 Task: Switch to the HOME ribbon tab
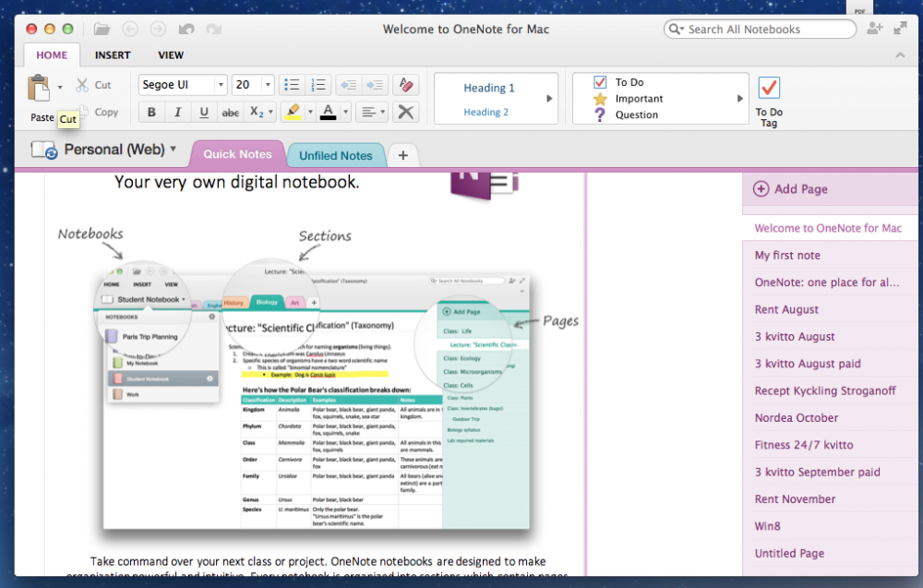point(52,54)
